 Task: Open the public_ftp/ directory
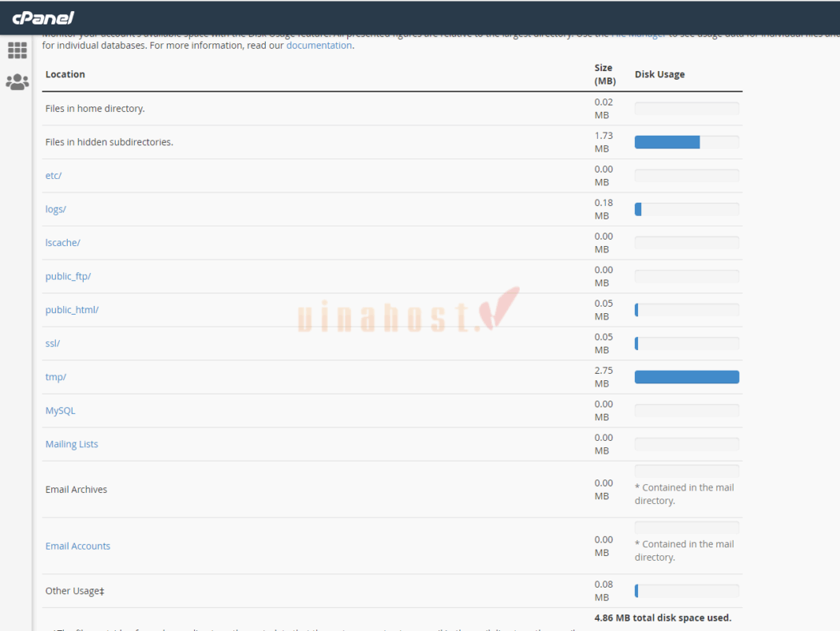(68, 276)
